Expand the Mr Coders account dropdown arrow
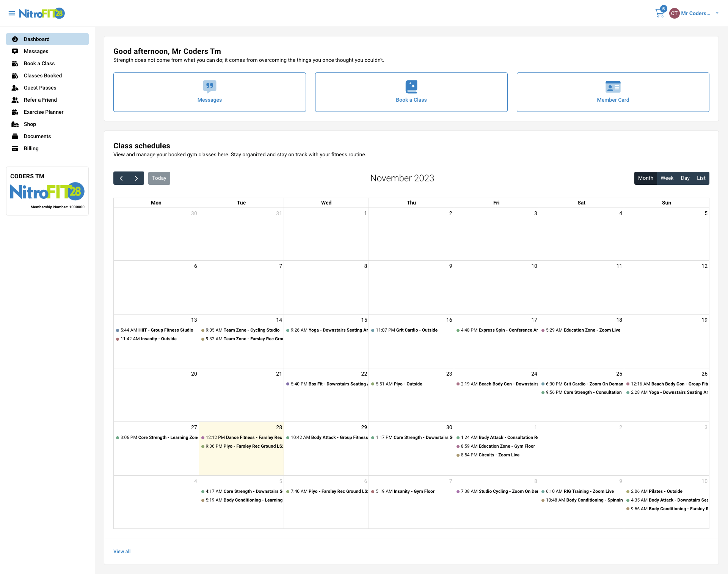The image size is (728, 574). (x=717, y=13)
